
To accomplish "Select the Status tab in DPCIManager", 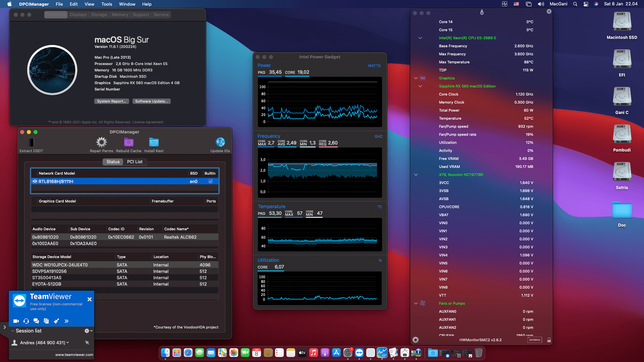I will point(113,162).
